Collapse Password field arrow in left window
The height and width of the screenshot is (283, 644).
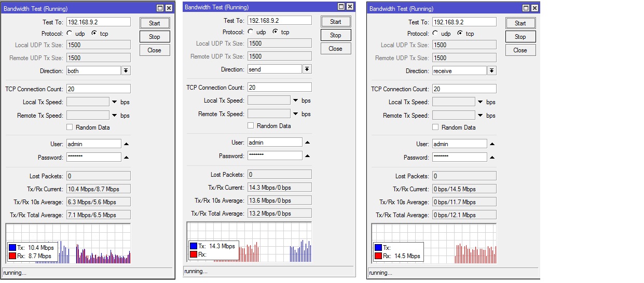tap(127, 158)
